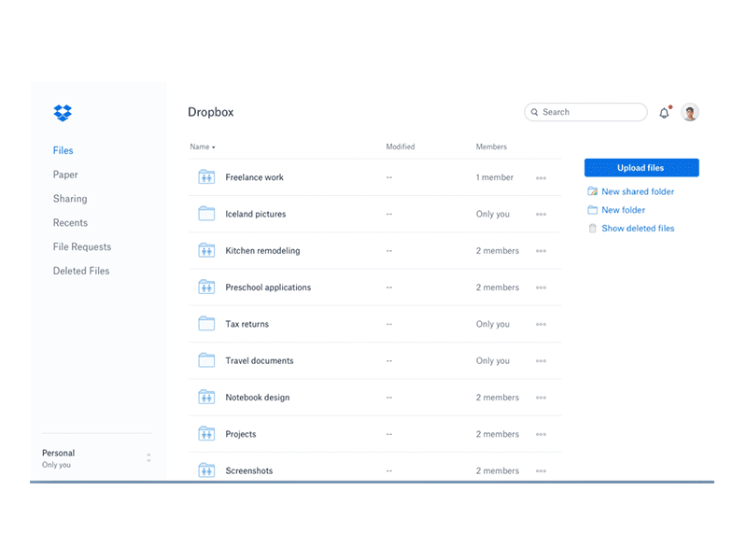
Task: Open more options for Notebook design
Action: [541, 398]
